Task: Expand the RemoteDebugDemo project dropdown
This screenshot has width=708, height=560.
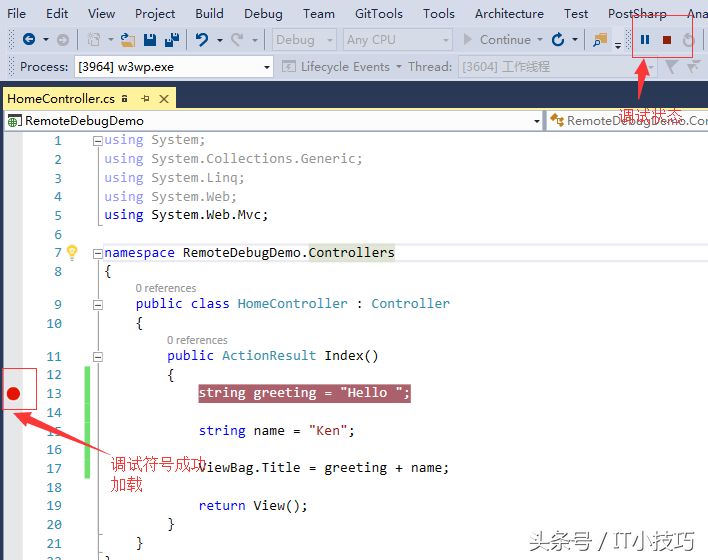Action: (x=536, y=121)
